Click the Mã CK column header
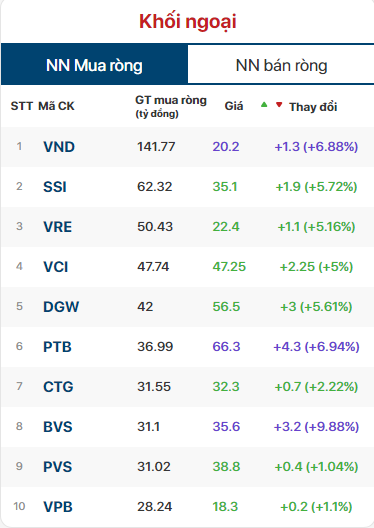Screen dimensions: 374x528 56,106
